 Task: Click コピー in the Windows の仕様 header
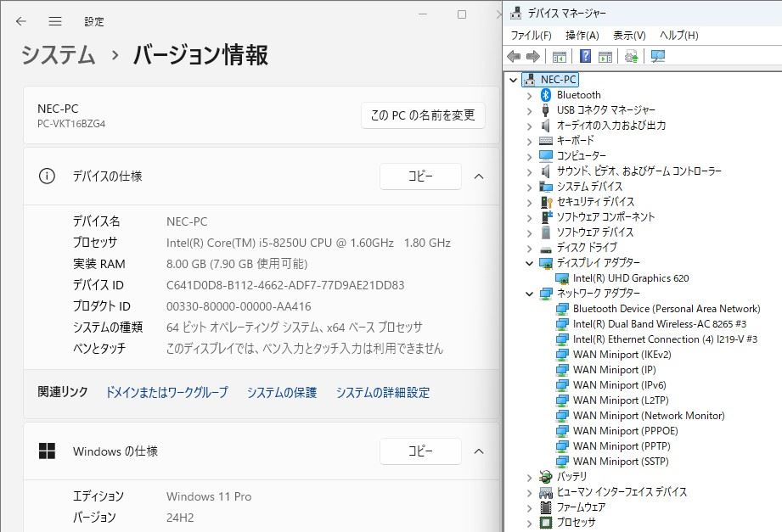(x=420, y=451)
